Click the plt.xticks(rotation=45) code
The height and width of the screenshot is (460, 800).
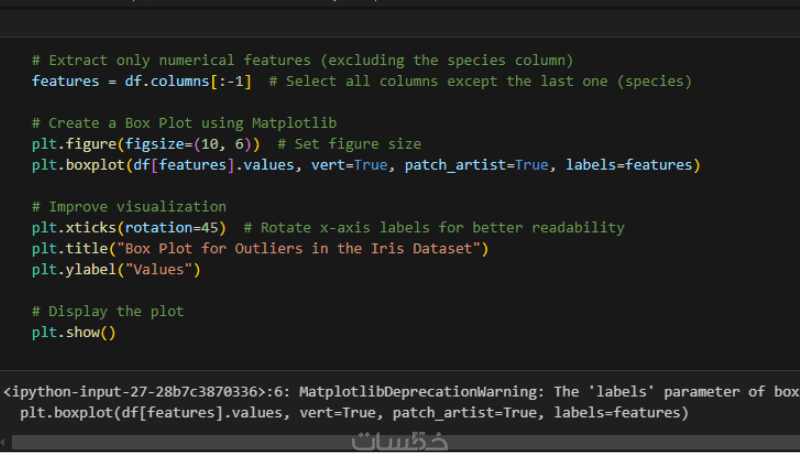(129, 228)
